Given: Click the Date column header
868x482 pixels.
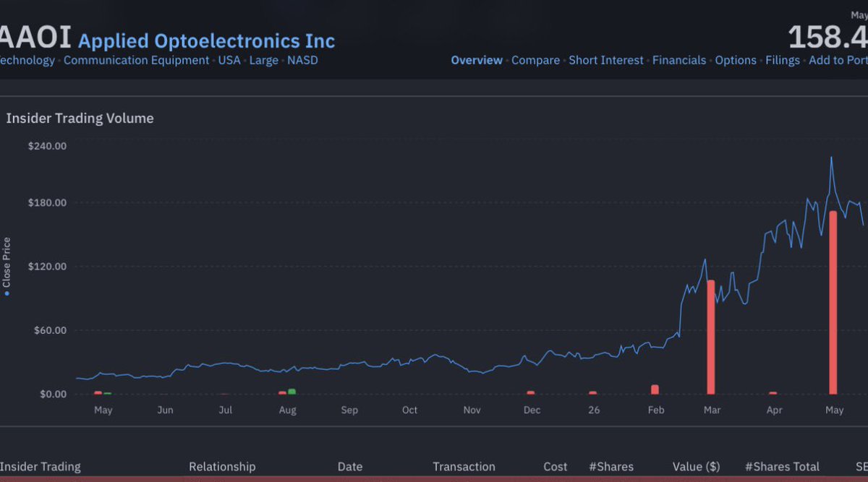Looking at the screenshot, I should [x=350, y=467].
